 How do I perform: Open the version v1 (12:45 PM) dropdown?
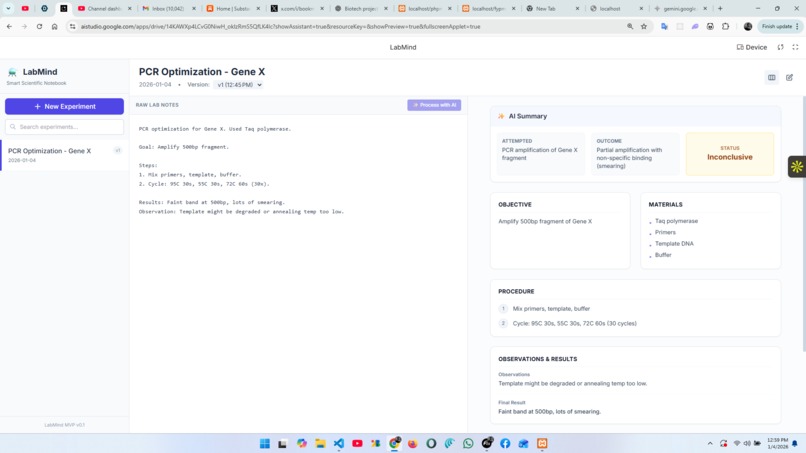click(x=239, y=85)
